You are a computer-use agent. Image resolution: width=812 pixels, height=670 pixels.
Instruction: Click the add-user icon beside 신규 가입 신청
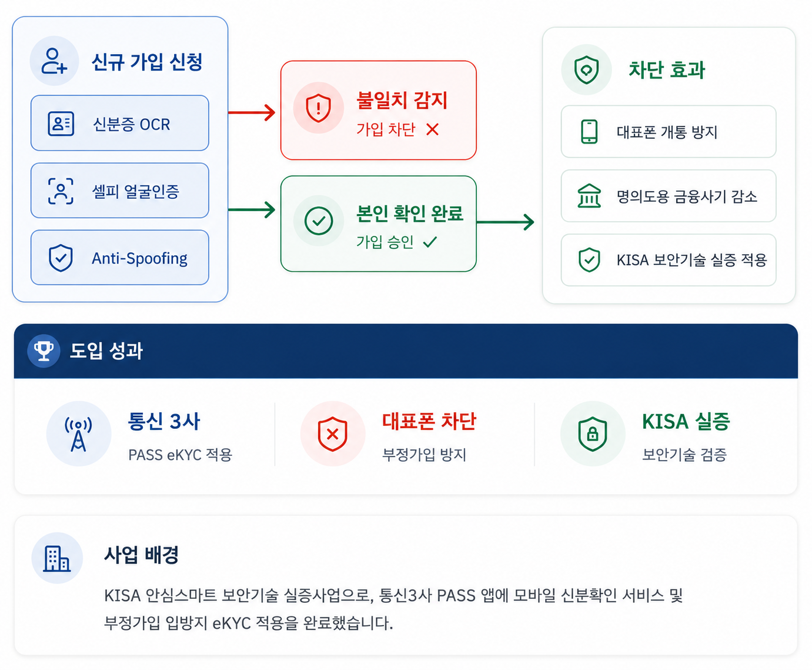[54, 61]
